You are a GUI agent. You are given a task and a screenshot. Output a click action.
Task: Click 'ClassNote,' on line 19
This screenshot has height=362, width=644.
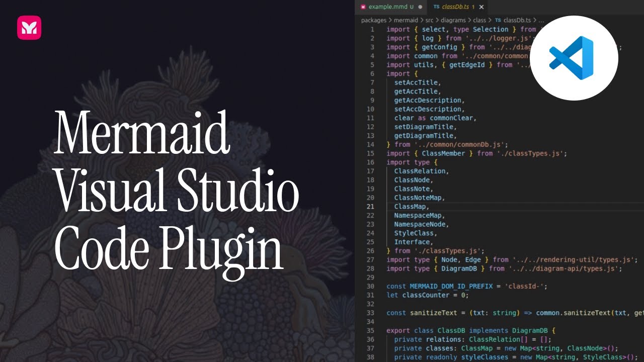(414, 189)
